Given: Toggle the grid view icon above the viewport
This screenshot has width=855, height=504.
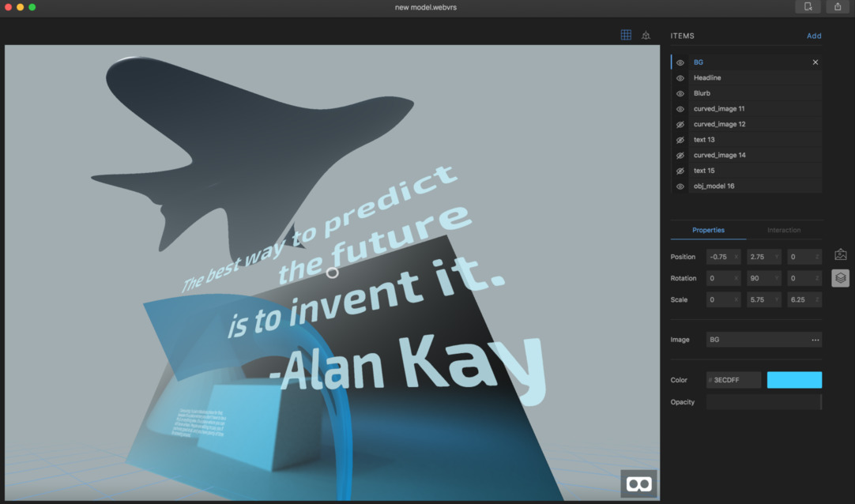Looking at the screenshot, I should [x=626, y=35].
